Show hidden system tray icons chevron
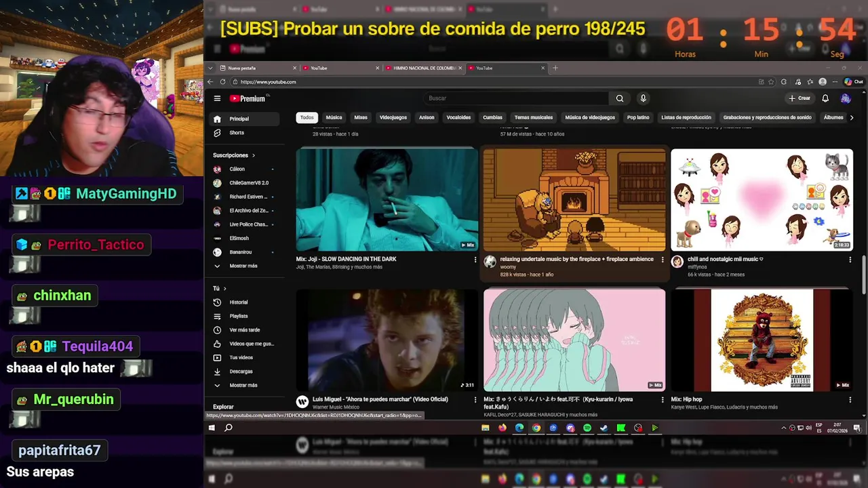The image size is (868, 488). [784, 428]
